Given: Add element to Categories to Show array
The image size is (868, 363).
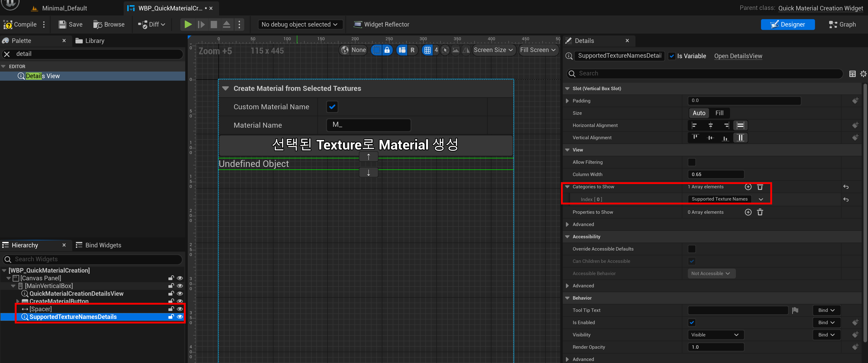Looking at the screenshot, I should click(748, 187).
